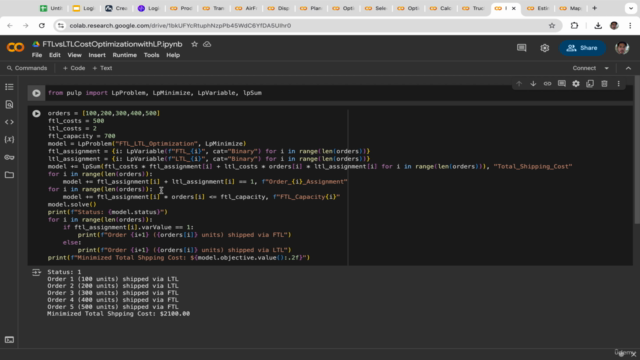This screenshot has width=640, height=360.
Task: Open the Terminal icon at sidebar bottom
Action: click(x=9, y=340)
